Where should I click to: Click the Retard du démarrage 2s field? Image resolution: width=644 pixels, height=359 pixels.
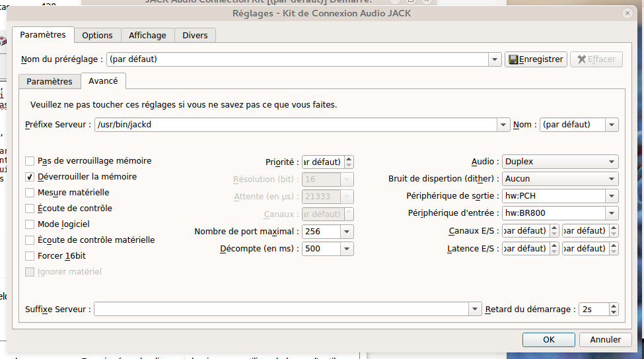pyautogui.click(x=594, y=309)
